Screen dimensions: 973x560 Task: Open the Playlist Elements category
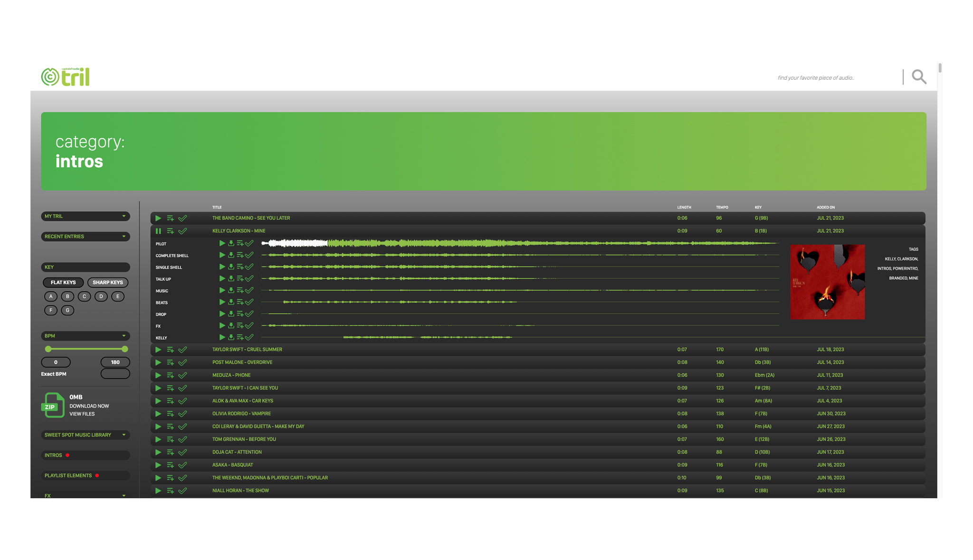pos(86,475)
